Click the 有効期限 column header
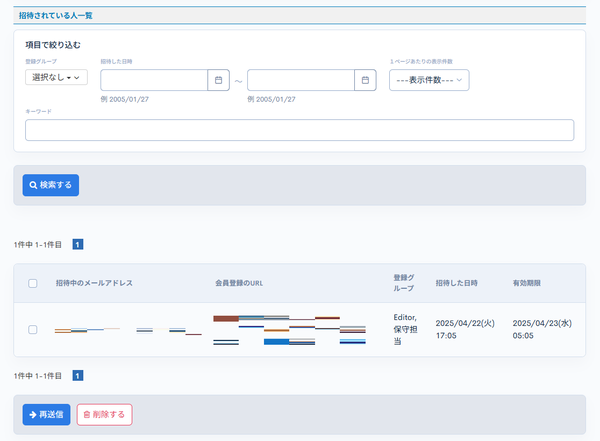 click(527, 283)
